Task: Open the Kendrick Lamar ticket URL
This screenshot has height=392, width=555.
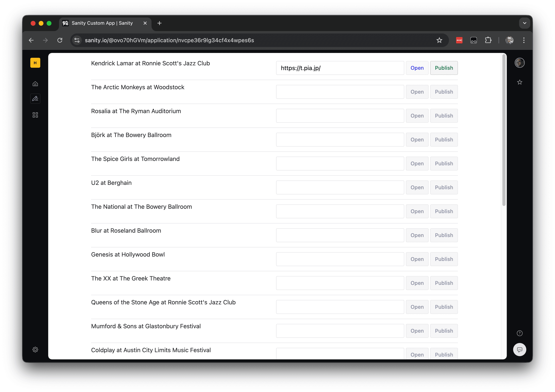Action: click(417, 68)
